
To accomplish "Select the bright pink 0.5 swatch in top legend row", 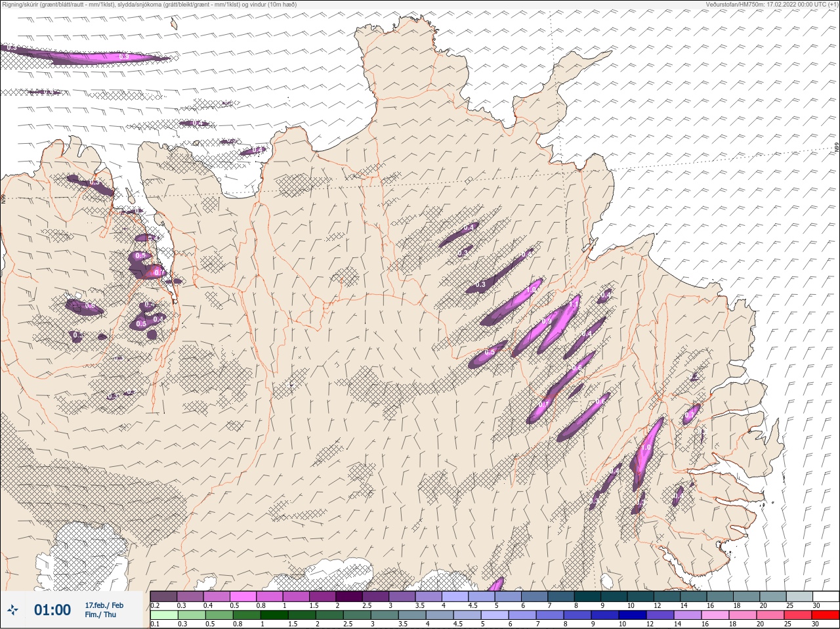I will pyautogui.click(x=243, y=596).
